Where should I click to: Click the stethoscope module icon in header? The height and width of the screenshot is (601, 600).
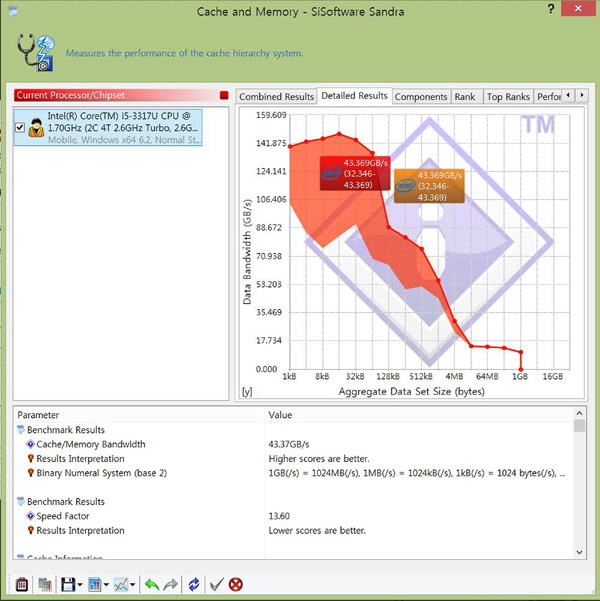(35, 53)
